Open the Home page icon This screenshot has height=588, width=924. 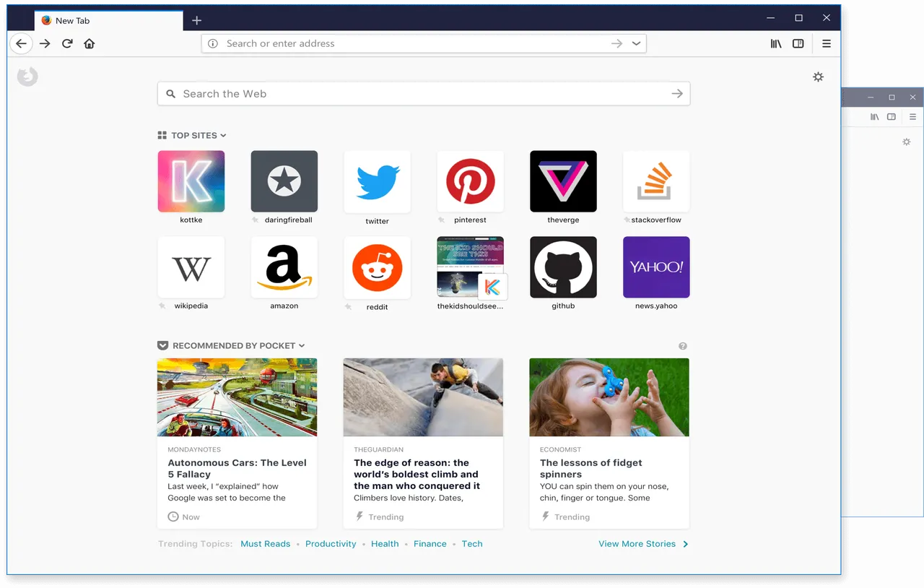tap(90, 44)
